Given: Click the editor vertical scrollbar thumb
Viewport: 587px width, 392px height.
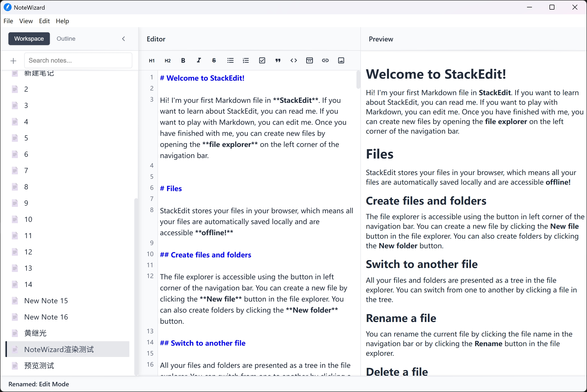Looking at the screenshot, I should tap(358, 80).
